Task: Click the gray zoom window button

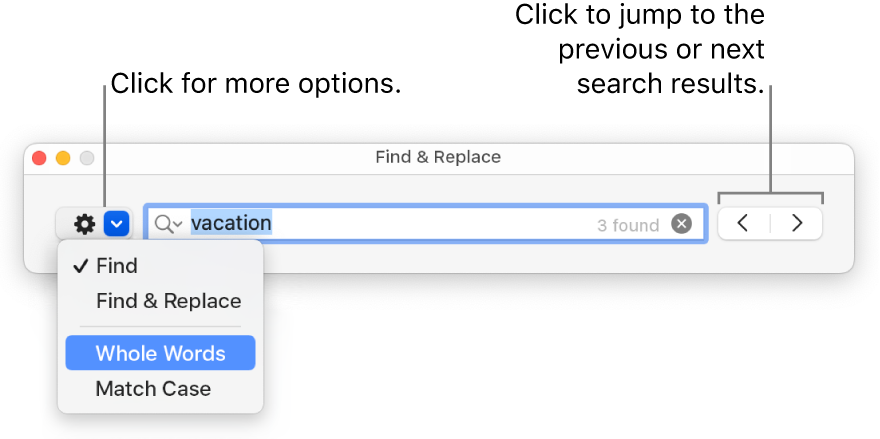Action: tap(87, 158)
